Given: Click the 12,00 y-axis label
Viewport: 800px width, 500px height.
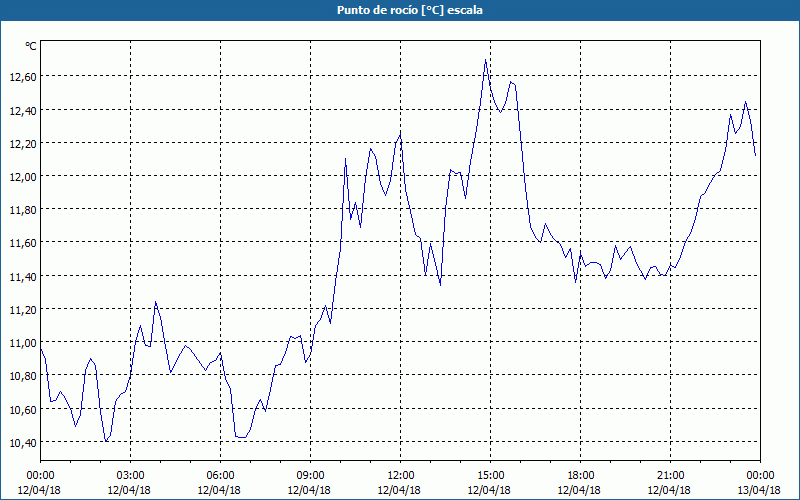Looking at the screenshot, I should click(23, 177).
